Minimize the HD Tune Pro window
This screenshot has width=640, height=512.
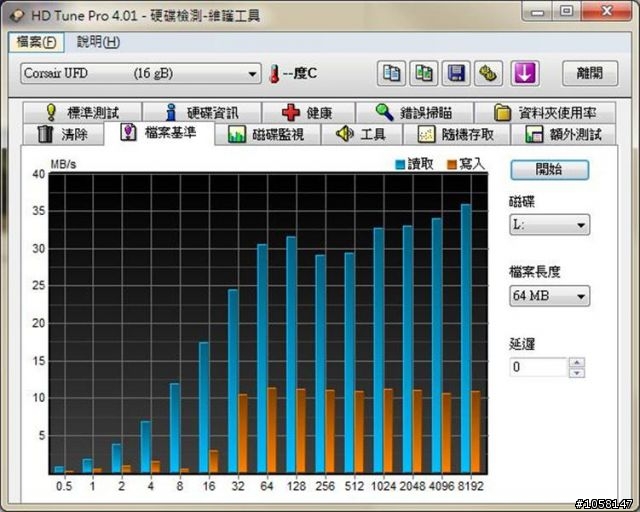click(x=537, y=12)
